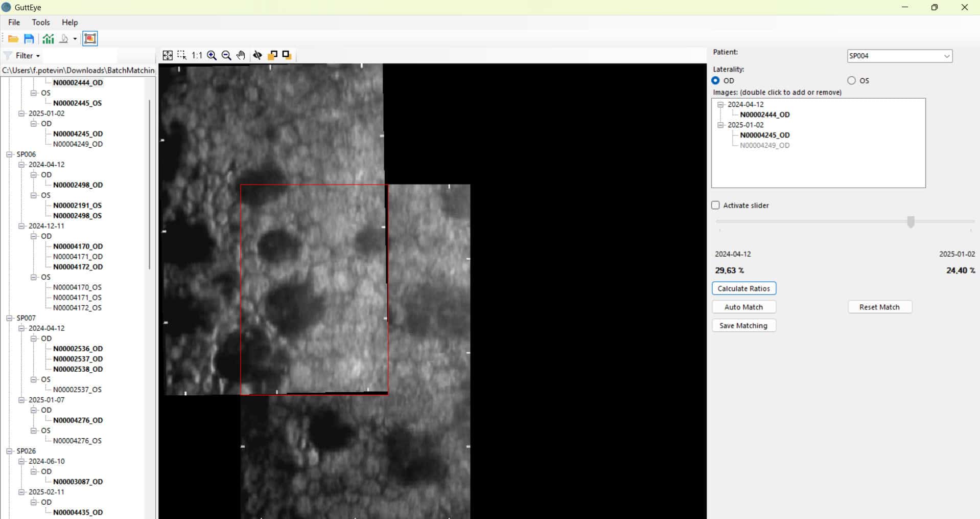This screenshot has width=980, height=519.
Task: Collapse the 2024-12-11 date node in tree
Action: click(21, 226)
